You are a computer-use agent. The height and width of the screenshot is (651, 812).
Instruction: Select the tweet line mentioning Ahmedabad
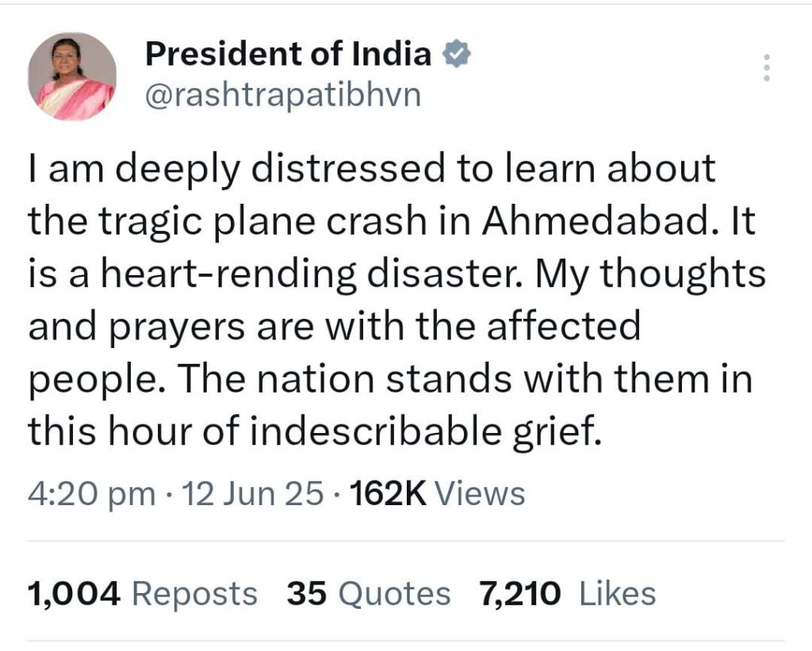[392, 222]
